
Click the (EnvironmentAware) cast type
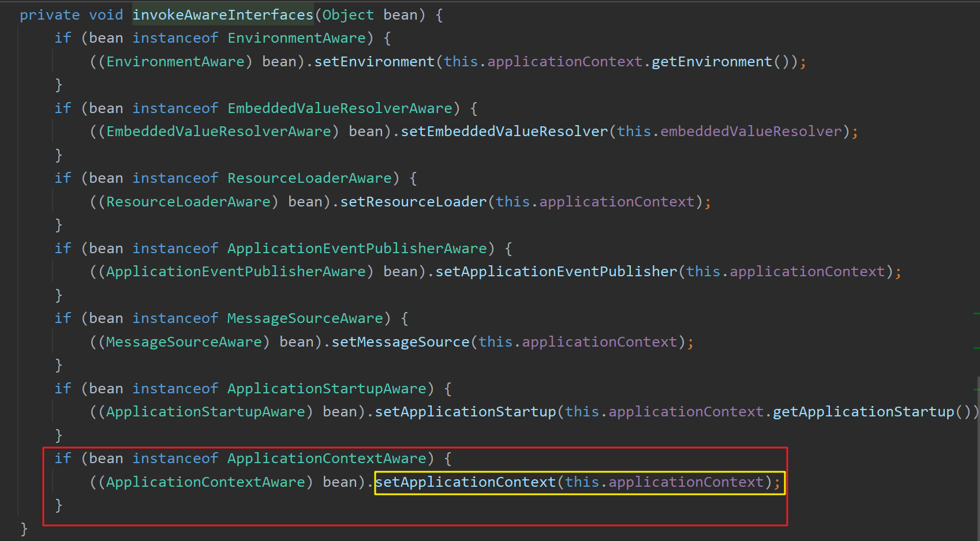[x=175, y=62]
